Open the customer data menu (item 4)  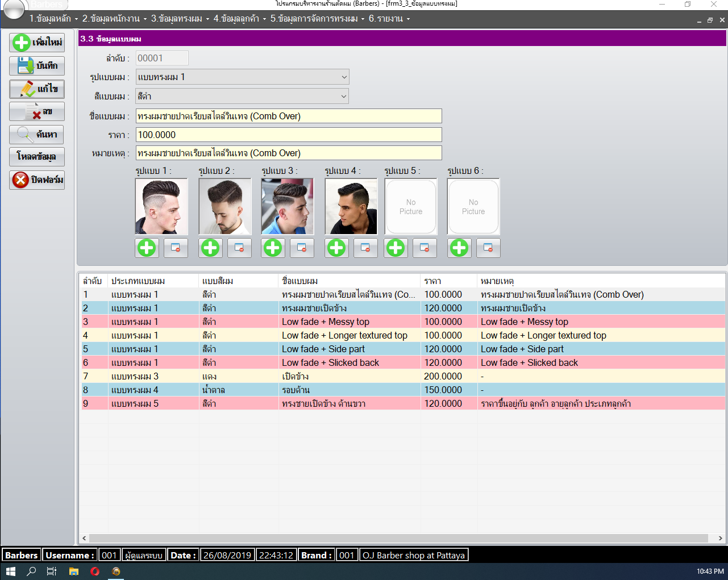239,19
